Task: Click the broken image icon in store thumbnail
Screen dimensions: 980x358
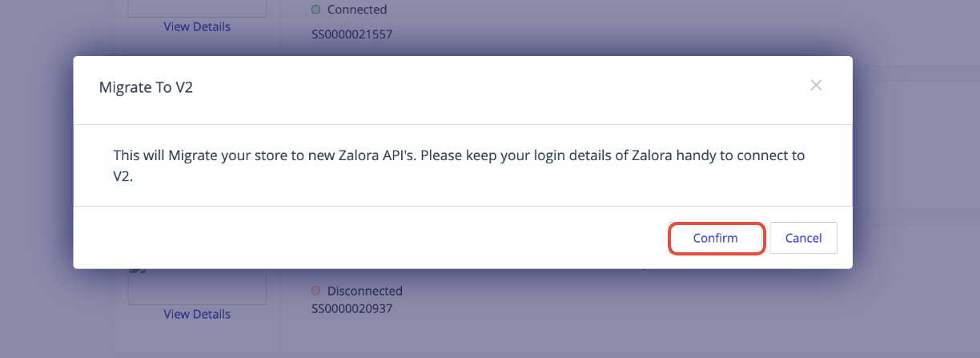Action: point(138,270)
